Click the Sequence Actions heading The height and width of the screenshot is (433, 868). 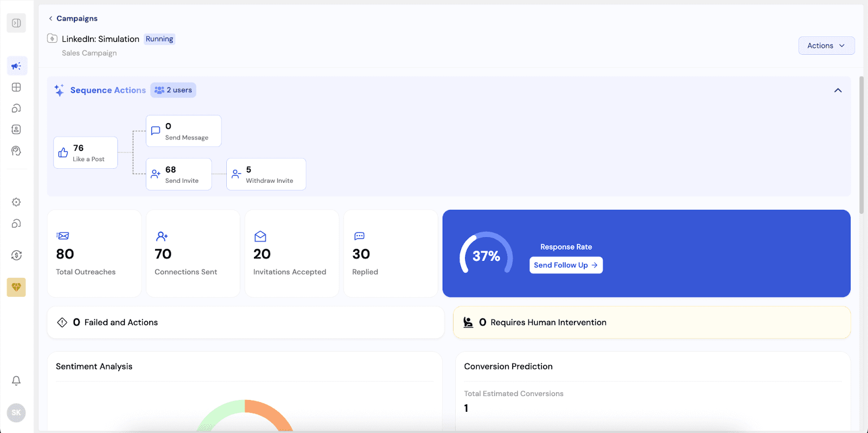click(x=108, y=90)
